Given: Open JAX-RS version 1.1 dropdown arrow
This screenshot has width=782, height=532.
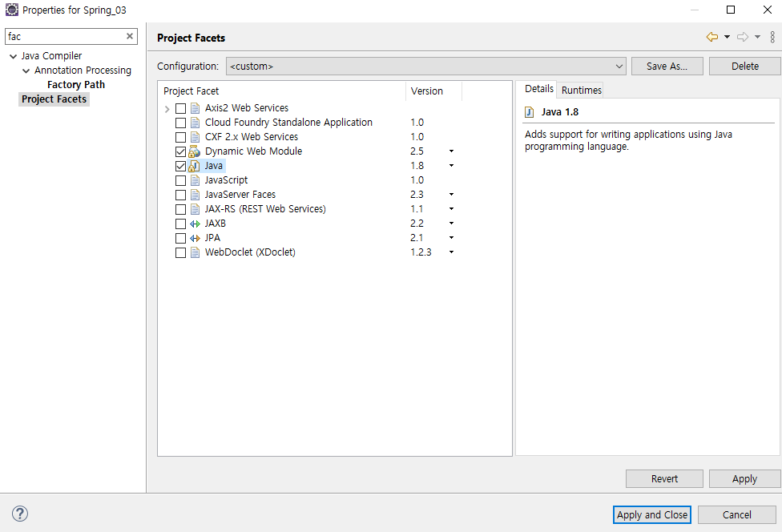Looking at the screenshot, I should coord(451,209).
